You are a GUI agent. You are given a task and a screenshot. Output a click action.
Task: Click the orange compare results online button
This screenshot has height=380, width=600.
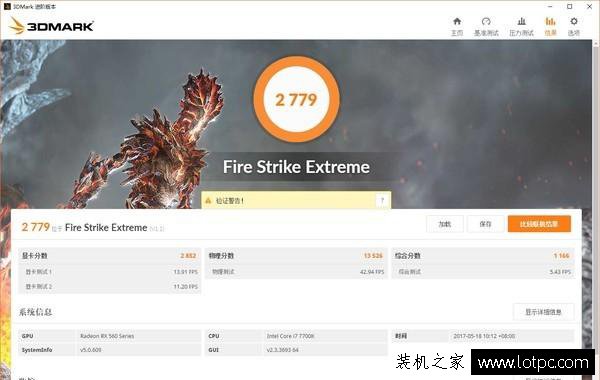point(539,224)
